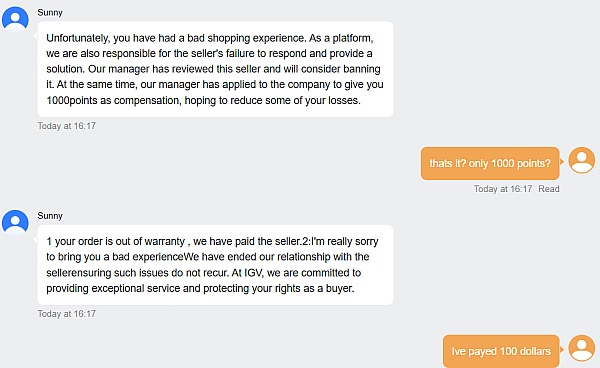Click the first 'Today at 16:17' timestamp on the left
600x368 pixels.
[x=67, y=126]
